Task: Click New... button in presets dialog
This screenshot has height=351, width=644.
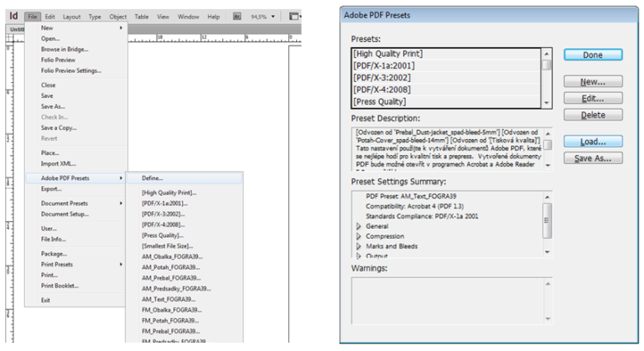Action: tap(593, 81)
